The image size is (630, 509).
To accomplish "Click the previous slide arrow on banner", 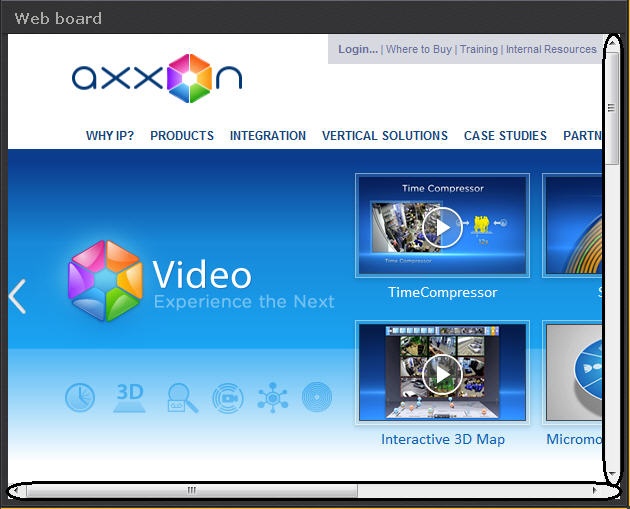I will coord(18,296).
